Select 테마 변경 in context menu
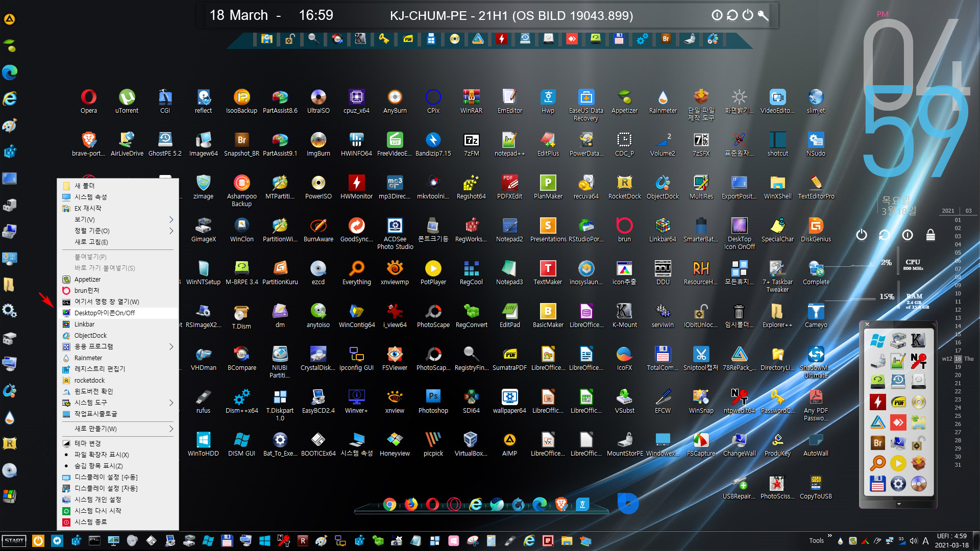The height and width of the screenshot is (551, 980). pyautogui.click(x=118, y=443)
